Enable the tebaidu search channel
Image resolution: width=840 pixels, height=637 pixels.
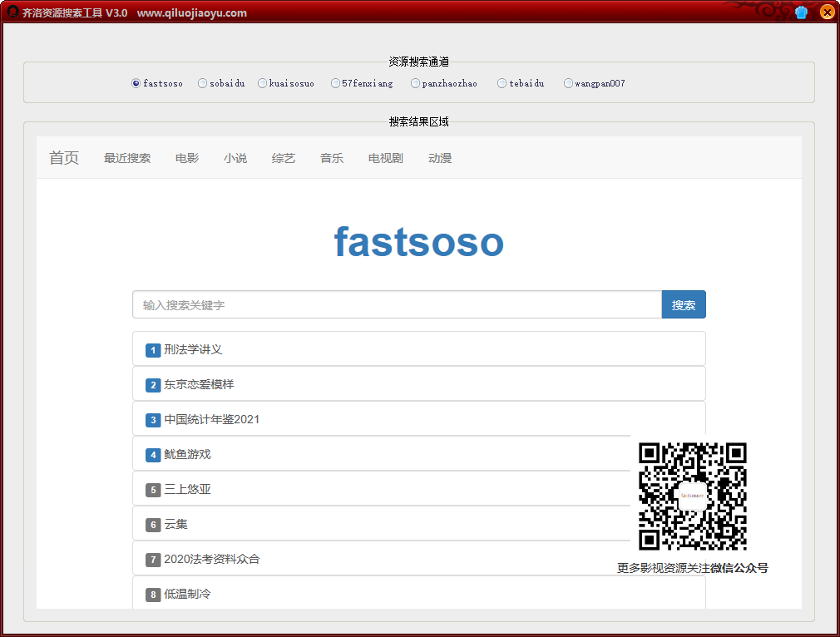[521, 83]
